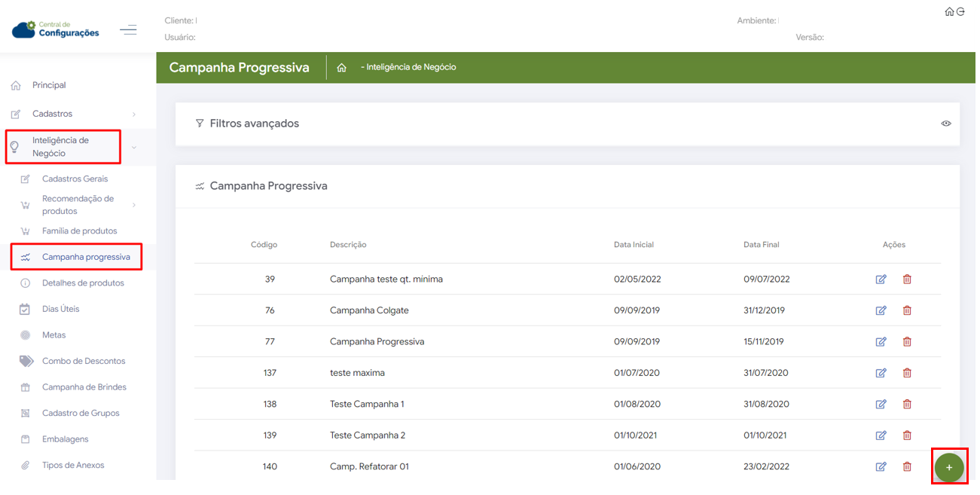Delete the Campanha teste qt. minima row

[x=907, y=280]
